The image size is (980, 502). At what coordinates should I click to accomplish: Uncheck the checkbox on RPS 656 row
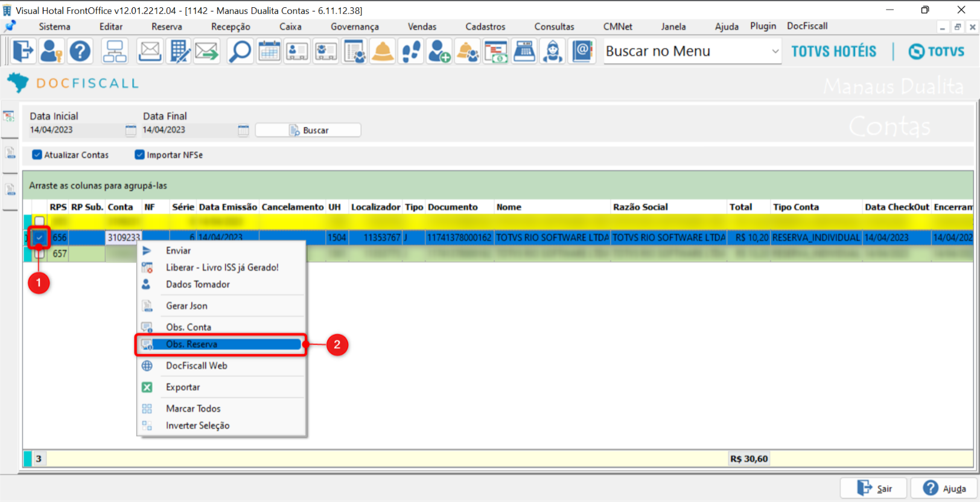click(x=39, y=238)
